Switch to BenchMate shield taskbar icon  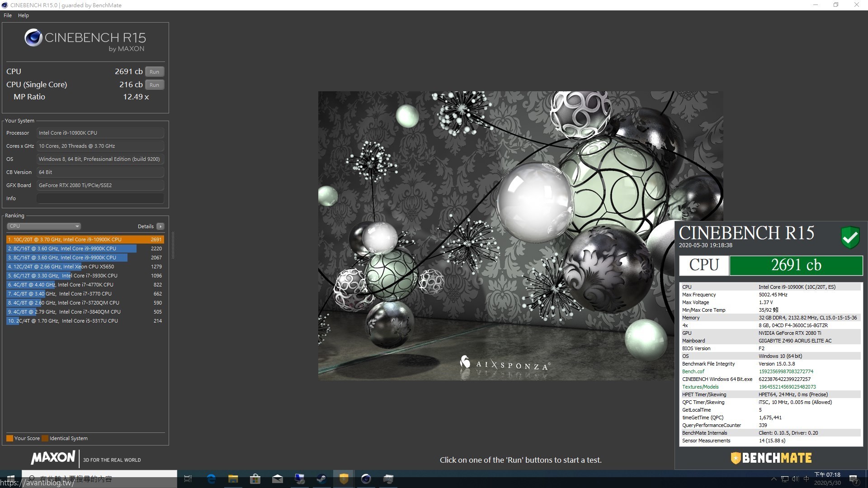click(x=344, y=479)
